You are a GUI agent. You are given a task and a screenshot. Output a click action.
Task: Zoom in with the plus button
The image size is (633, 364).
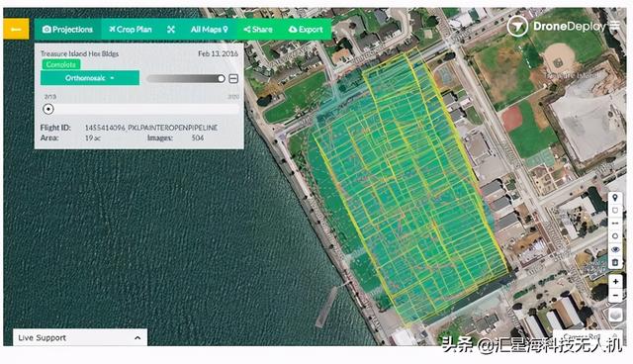pos(615,281)
